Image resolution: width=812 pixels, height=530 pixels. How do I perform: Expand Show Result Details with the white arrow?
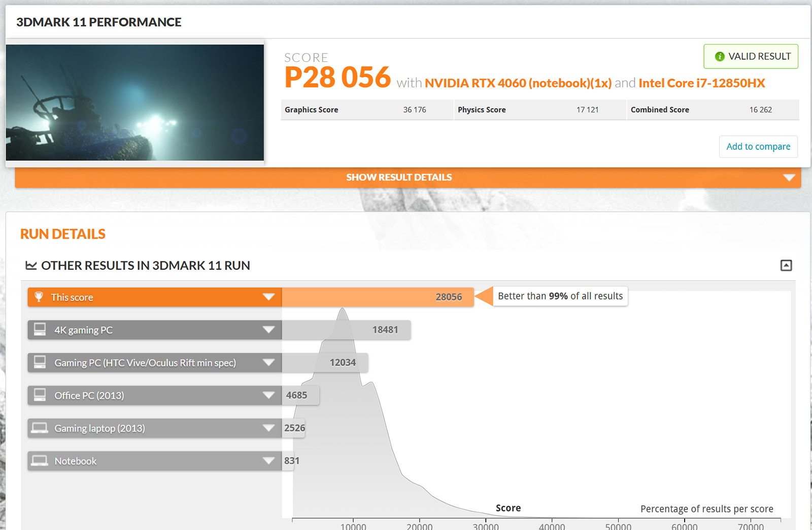789,178
